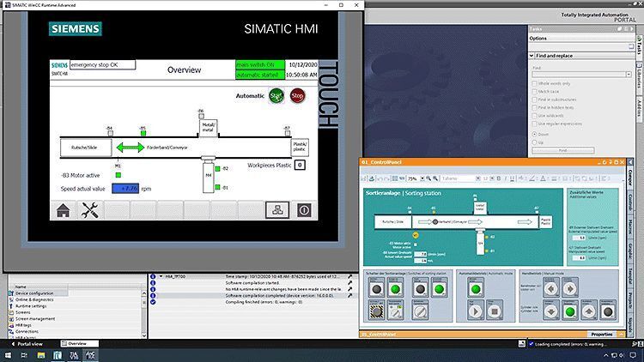This screenshot has height=362, width=644.
Task: Click the up arrow cylinder button in Manual mode
Action: coord(589,311)
